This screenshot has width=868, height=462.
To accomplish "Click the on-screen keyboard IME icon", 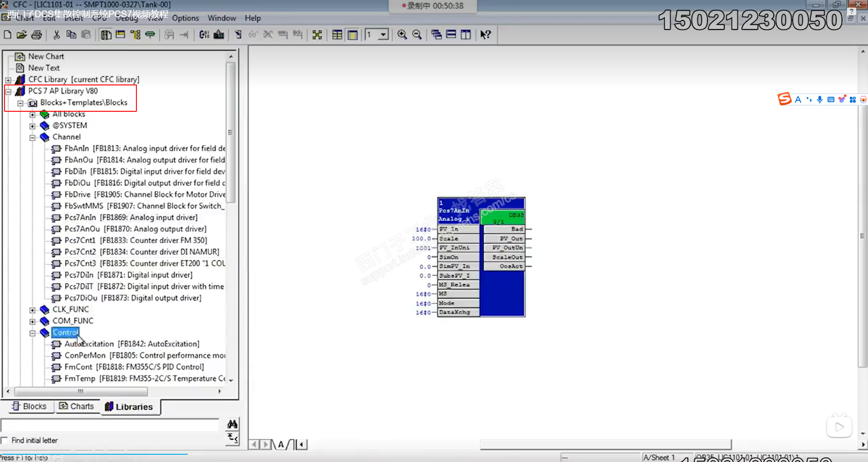I will (831, 99).
